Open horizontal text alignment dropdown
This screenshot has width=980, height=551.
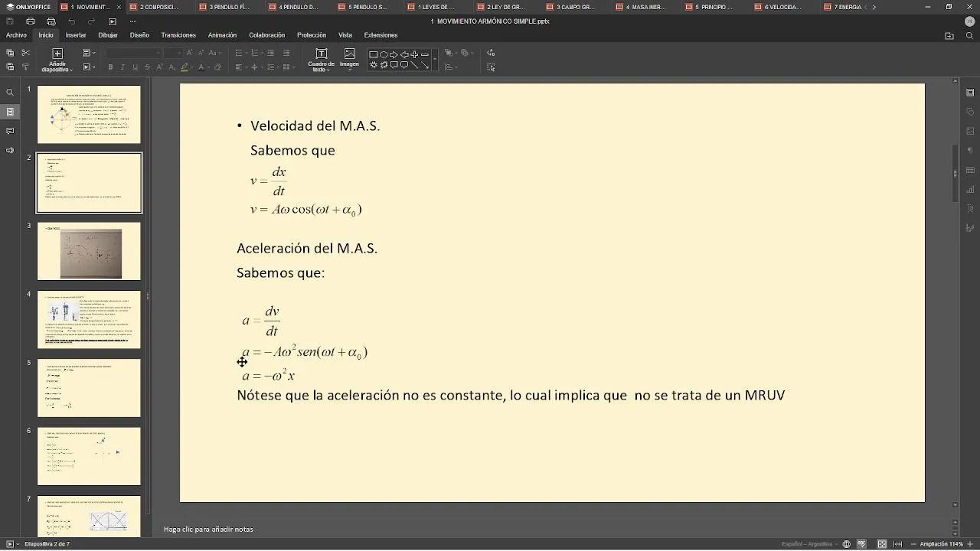click(240, 67)
